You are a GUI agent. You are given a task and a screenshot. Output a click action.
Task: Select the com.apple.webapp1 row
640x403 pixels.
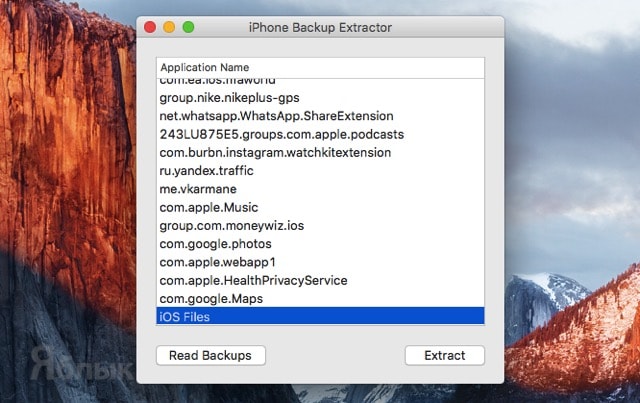pyautogui.click(x=320, y=262)
